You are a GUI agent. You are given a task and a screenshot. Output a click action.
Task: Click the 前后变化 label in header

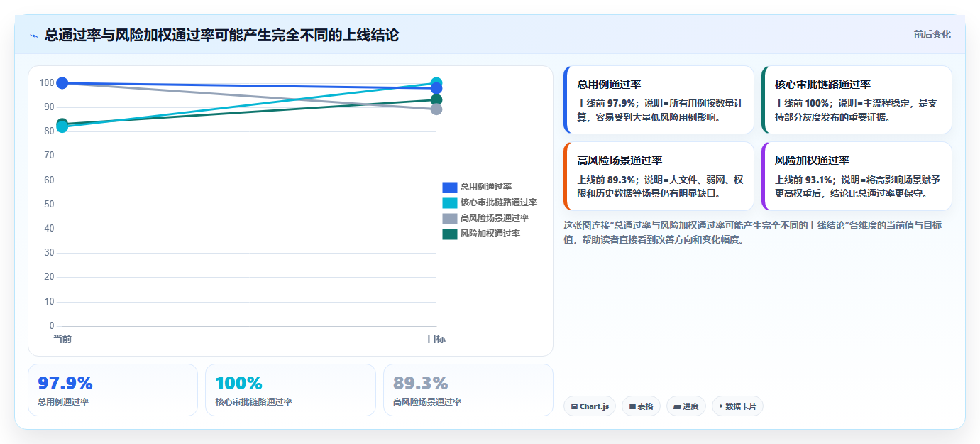pyautogui.click(x=932, y=35)
